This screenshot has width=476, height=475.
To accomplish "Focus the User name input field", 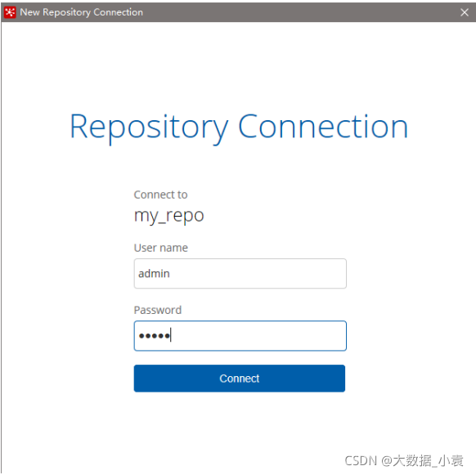I will [240, 273].
